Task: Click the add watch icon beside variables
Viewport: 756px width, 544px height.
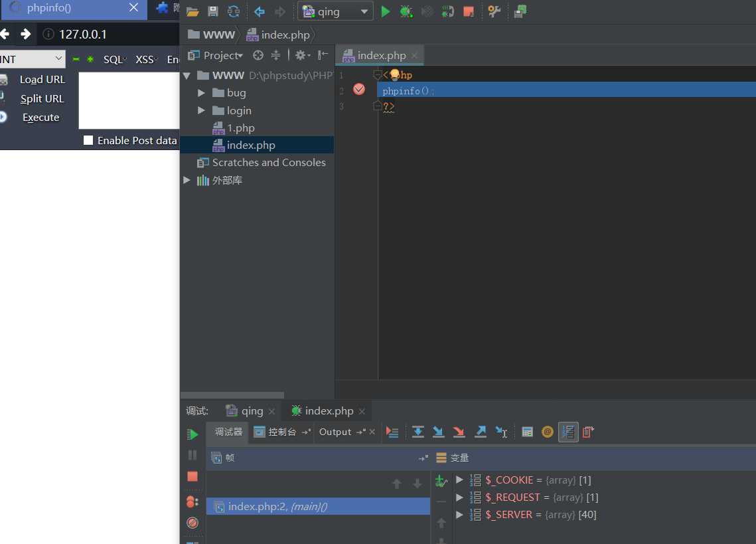Action: pyautogui.click(x=441, y=481)
